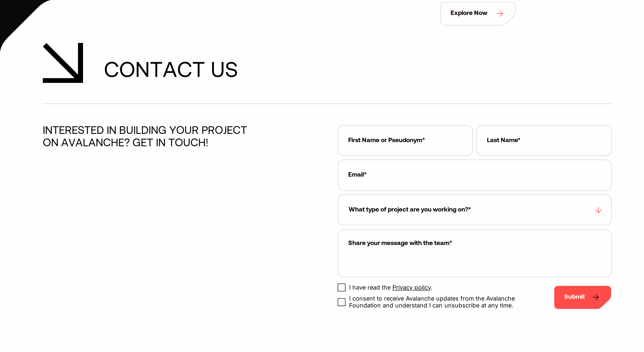Click the white arrow on the Submit button
Viewport: 644px width, 352px height.
596,297
